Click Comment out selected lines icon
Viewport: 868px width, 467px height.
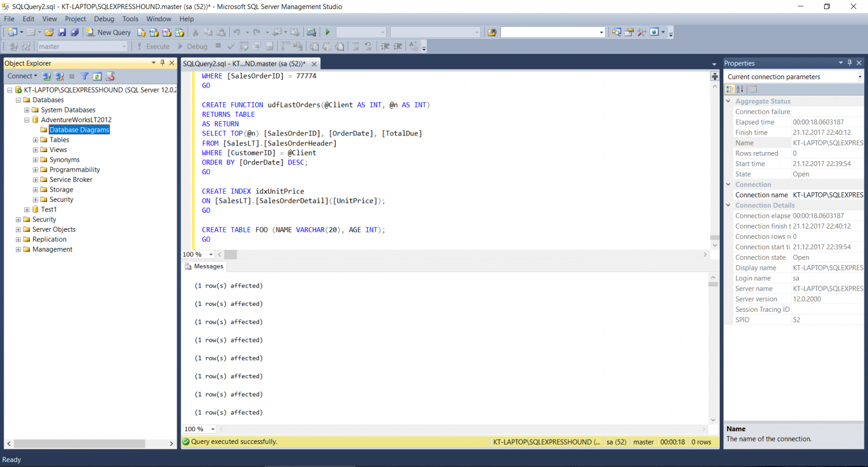tap(357, 46)
